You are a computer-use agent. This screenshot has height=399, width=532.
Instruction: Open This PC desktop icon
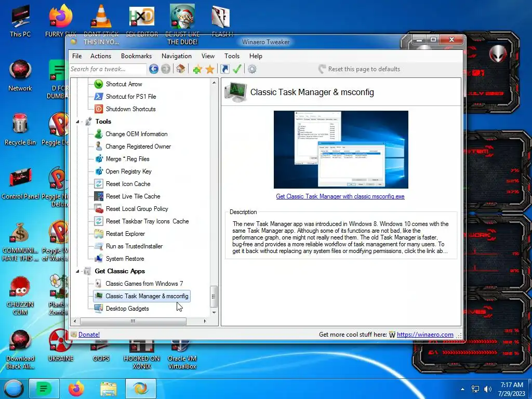(x=20, y=21)
